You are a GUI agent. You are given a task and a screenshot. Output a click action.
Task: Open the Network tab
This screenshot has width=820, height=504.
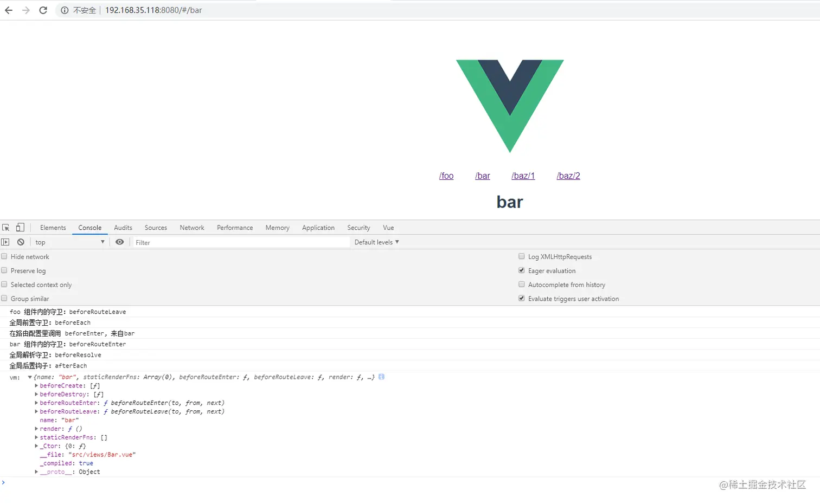point(192,228)
